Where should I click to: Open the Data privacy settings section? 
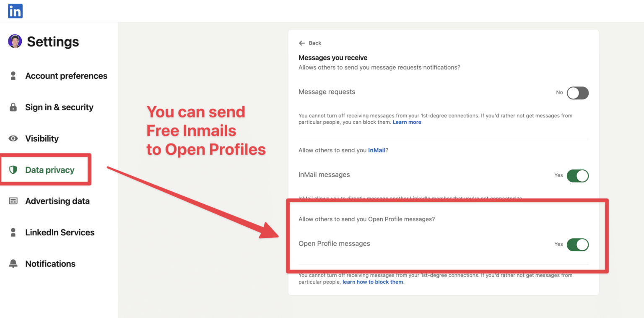pyautogui.click(x=50, y=169)
